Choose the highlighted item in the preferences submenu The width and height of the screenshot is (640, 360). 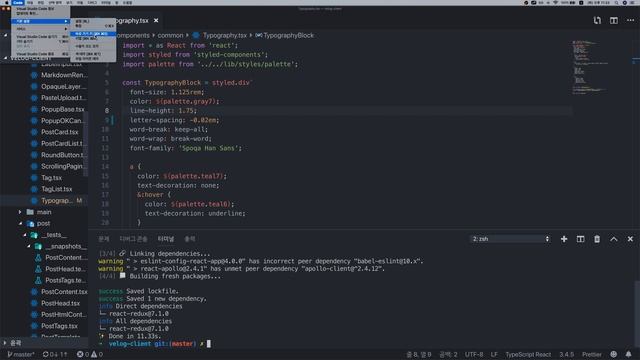click(93, 34)
